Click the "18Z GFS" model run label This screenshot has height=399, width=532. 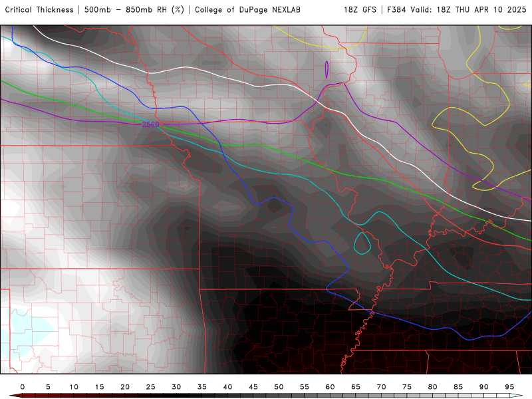pos(360,10)
